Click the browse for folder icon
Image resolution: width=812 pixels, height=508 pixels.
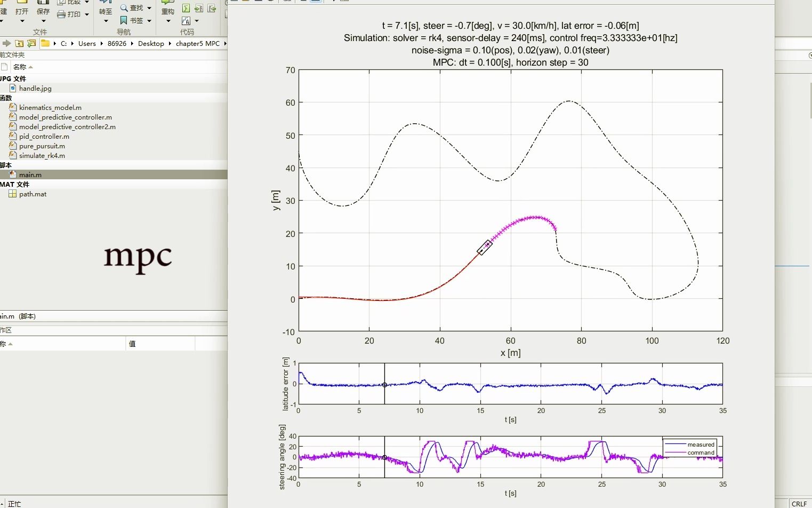point(31,43)
